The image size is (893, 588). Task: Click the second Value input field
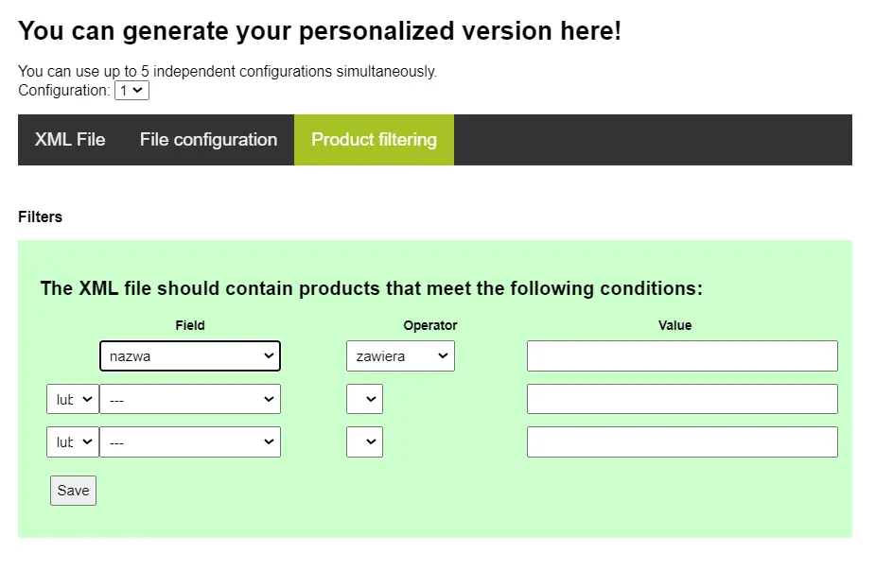click(x=680, y=398)
